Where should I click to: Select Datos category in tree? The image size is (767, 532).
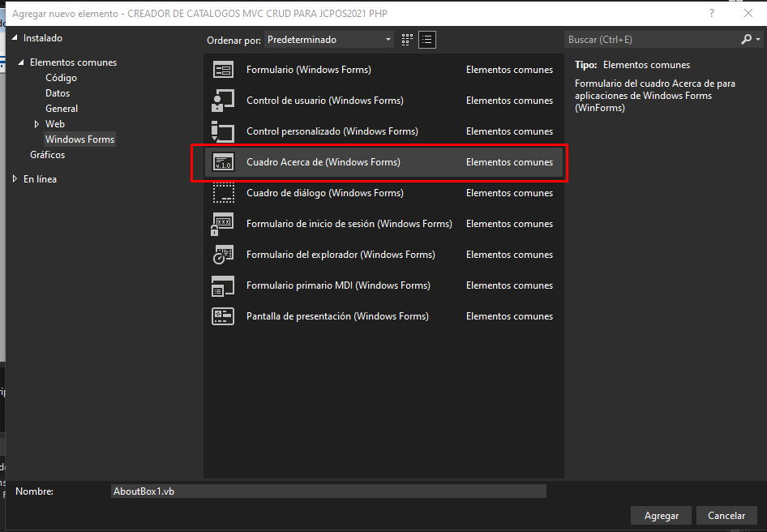58,93
